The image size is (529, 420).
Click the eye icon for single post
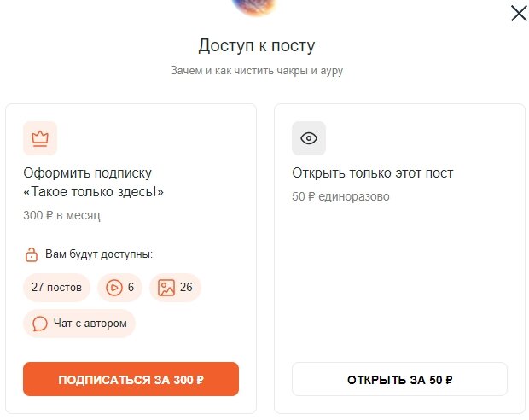click(309, 138)
